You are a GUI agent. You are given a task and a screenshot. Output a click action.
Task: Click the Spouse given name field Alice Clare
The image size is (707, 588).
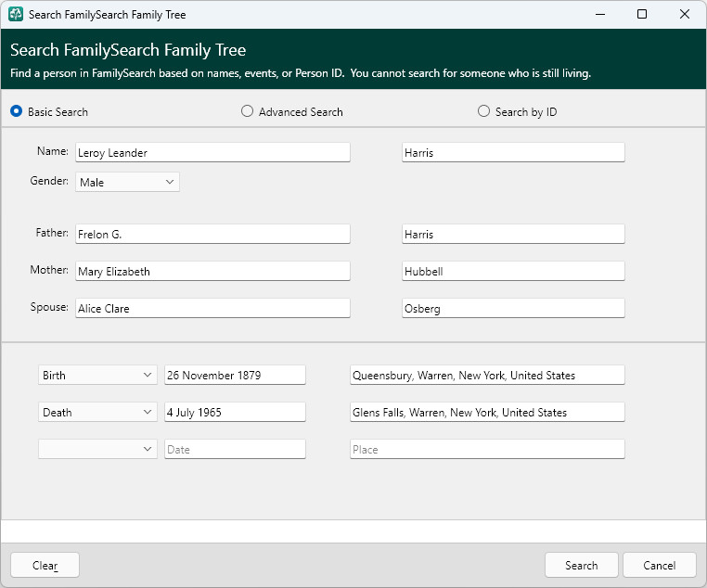click(212, 308)
